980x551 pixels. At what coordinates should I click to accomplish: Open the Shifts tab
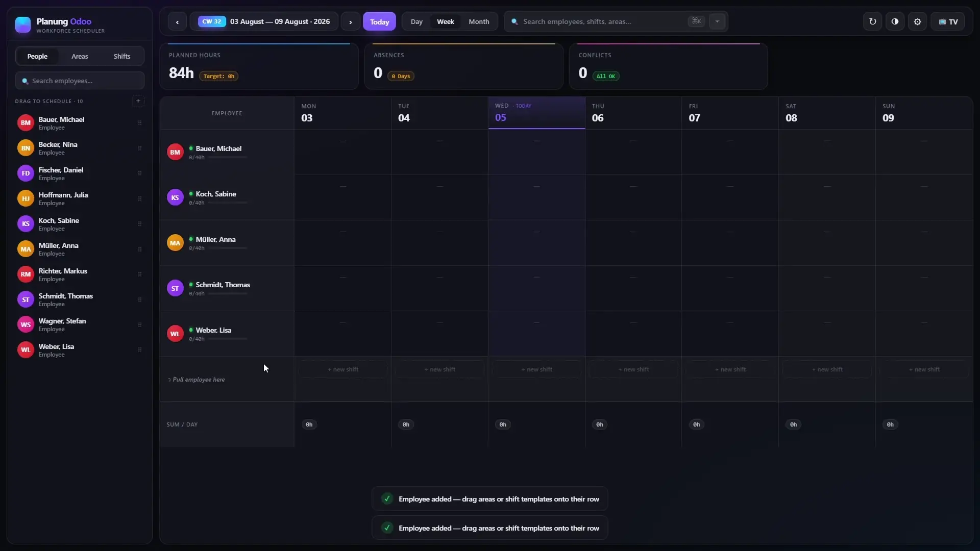coord(122,56)
